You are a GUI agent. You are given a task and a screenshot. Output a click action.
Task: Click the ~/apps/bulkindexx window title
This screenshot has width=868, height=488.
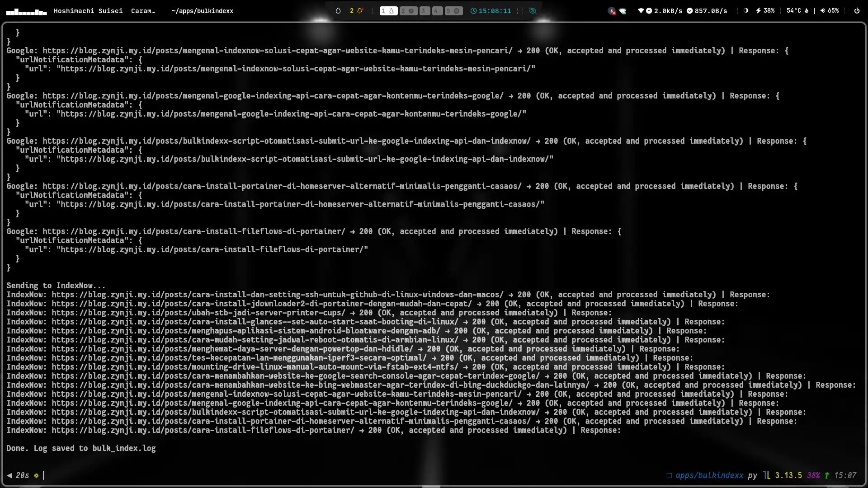point(202,10)
